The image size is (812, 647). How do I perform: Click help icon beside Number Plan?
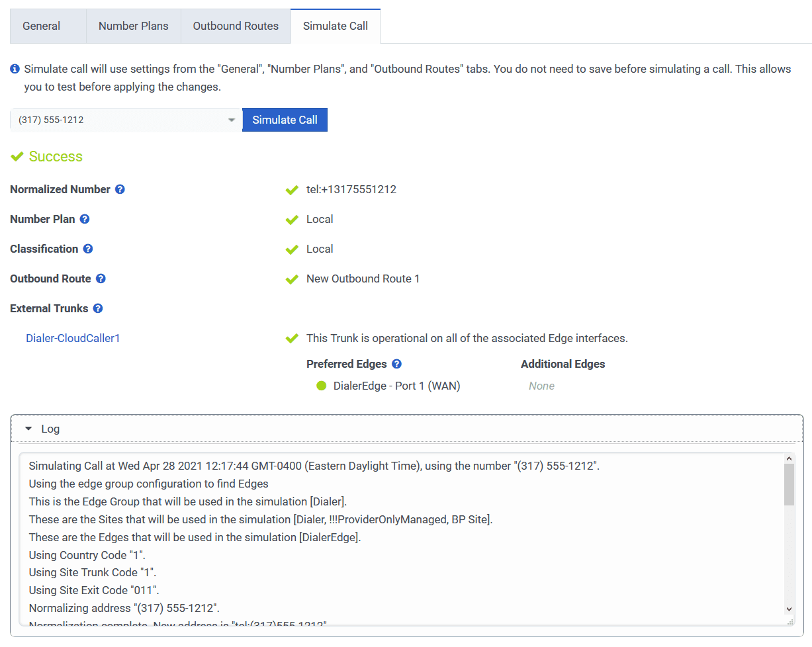pyautogui.click(x=85, y=219)
